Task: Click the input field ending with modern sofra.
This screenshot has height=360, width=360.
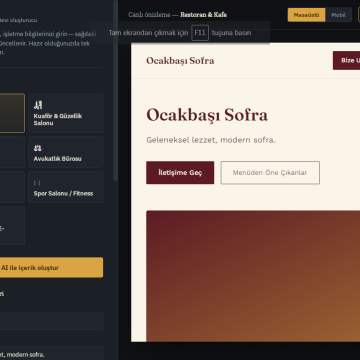Action: (x=50, y=353)
